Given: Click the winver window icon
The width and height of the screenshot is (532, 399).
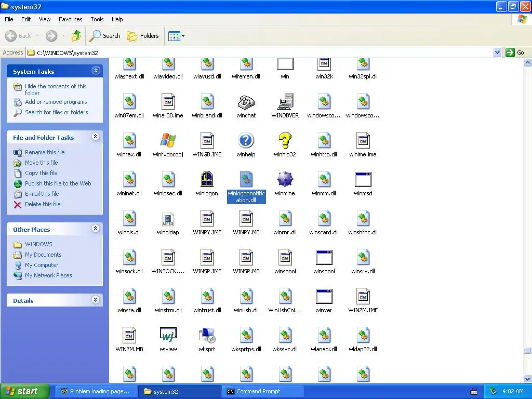Looking at the screenshot, I should coord(324,296).
